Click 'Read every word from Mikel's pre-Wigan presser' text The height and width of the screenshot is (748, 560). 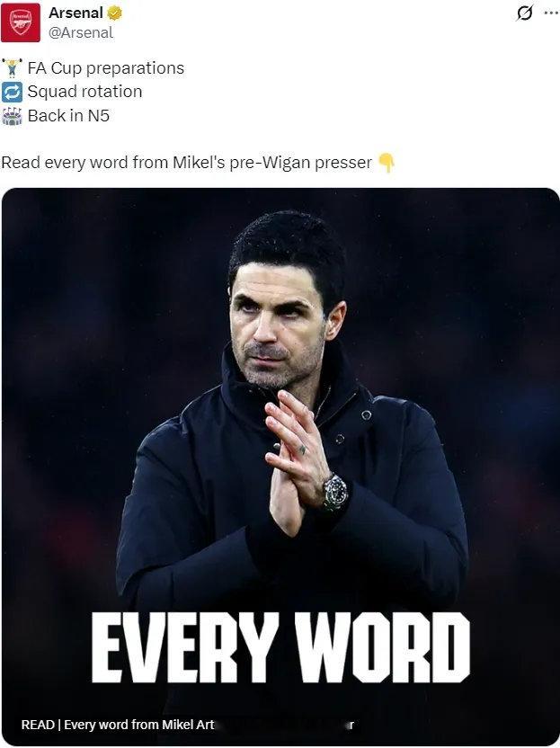coord(186,163)
